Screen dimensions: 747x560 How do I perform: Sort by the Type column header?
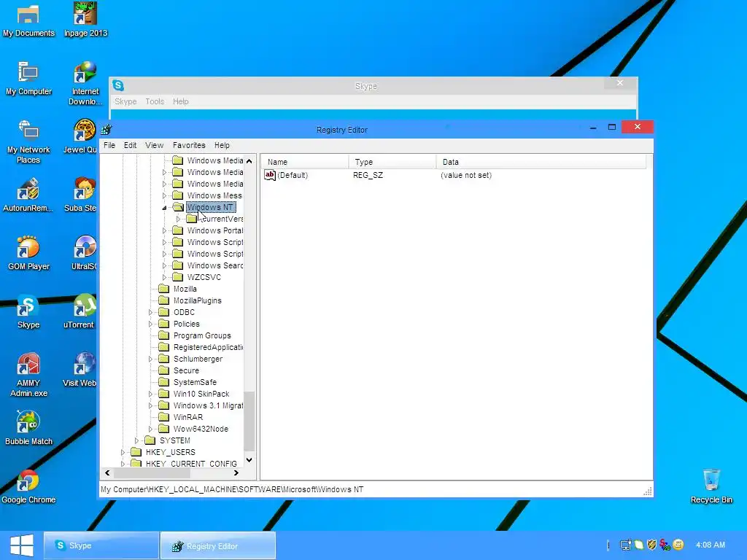(x=392, y=162)
